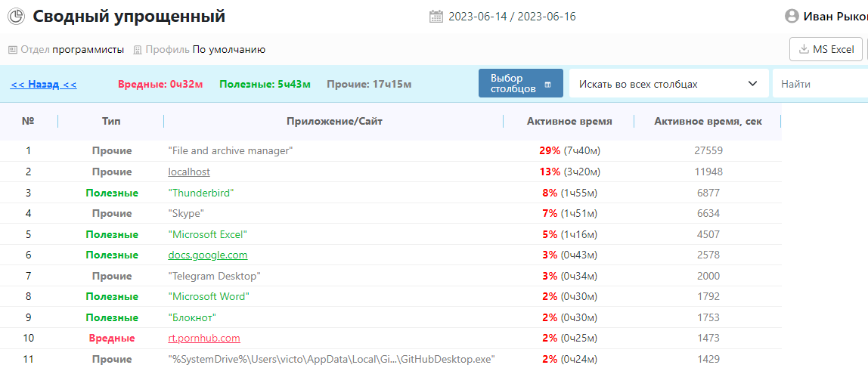Click into the Найти search field

820,84
